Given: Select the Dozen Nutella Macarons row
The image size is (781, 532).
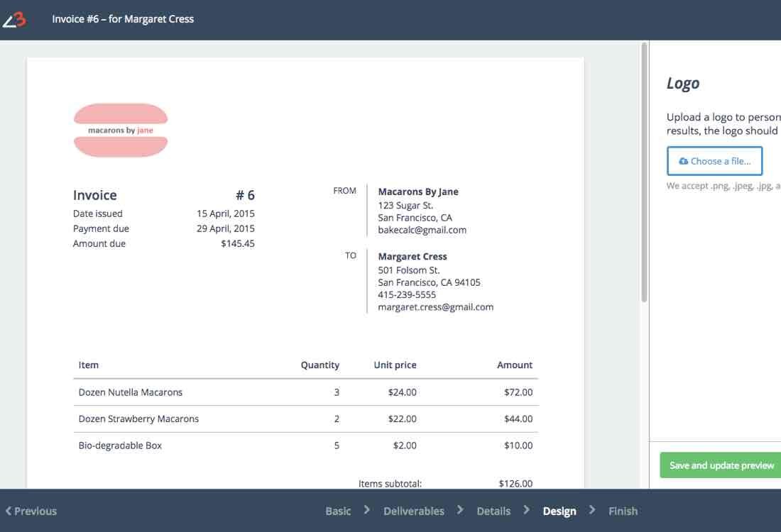Looking at the screenshot, I should click(x=305, y=392).
